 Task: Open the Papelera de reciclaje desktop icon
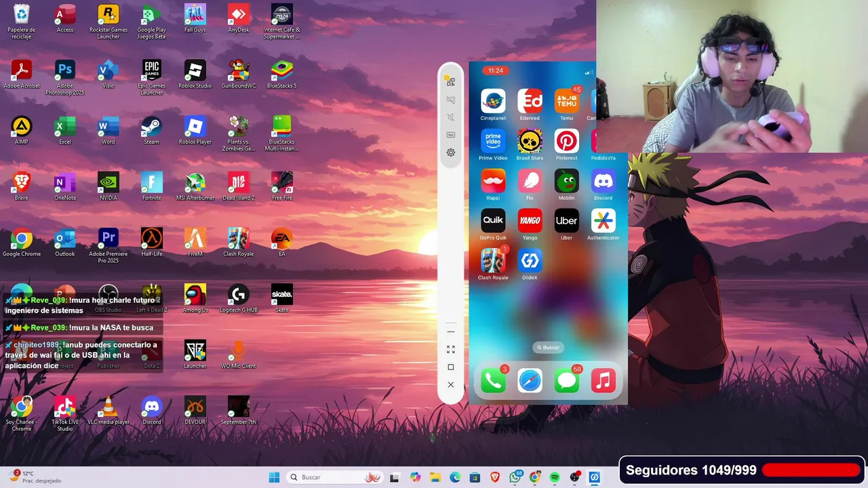(21, 22)
